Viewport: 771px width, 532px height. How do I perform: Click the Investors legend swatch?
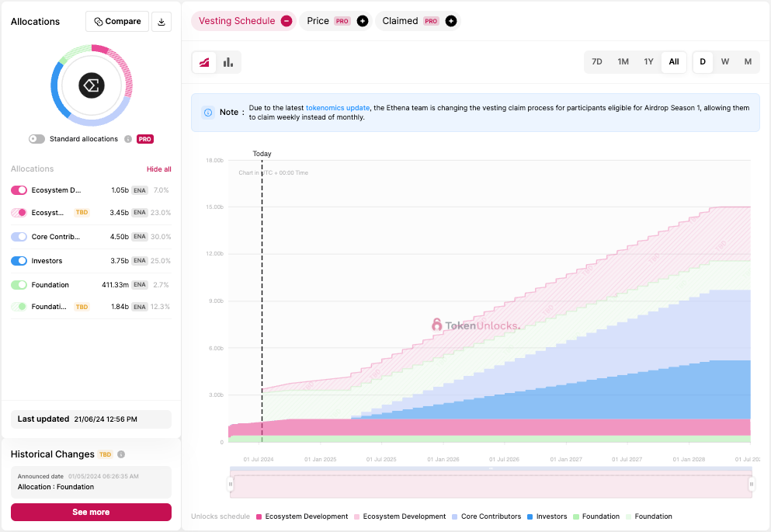click(x=530, y=516)
